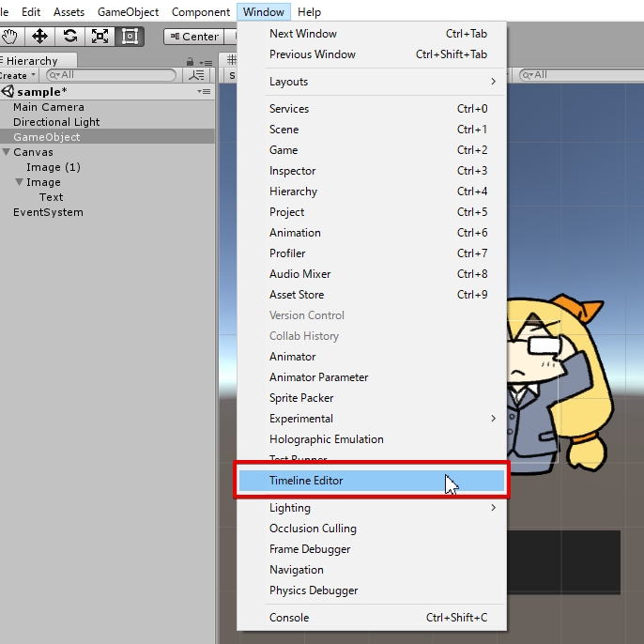This screenshot has width=644, height=644.
Task: Select Canvas in the Hierarchy
Action: tap(107, 152)
